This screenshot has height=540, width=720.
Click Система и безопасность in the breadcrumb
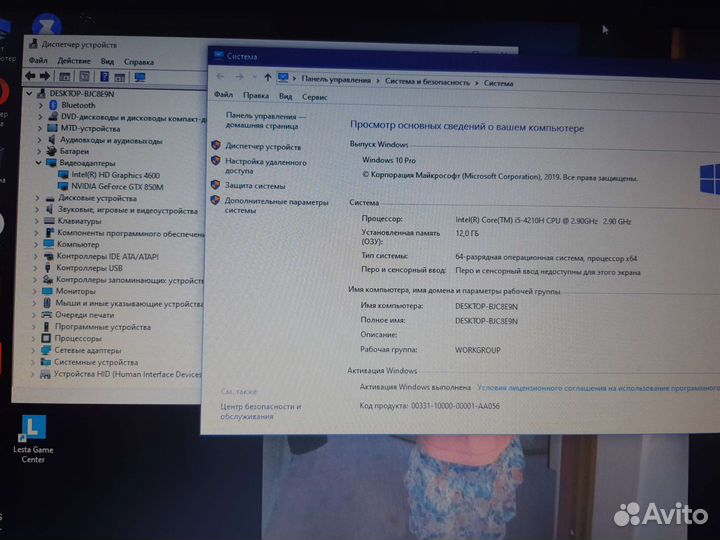pos(427,82)
